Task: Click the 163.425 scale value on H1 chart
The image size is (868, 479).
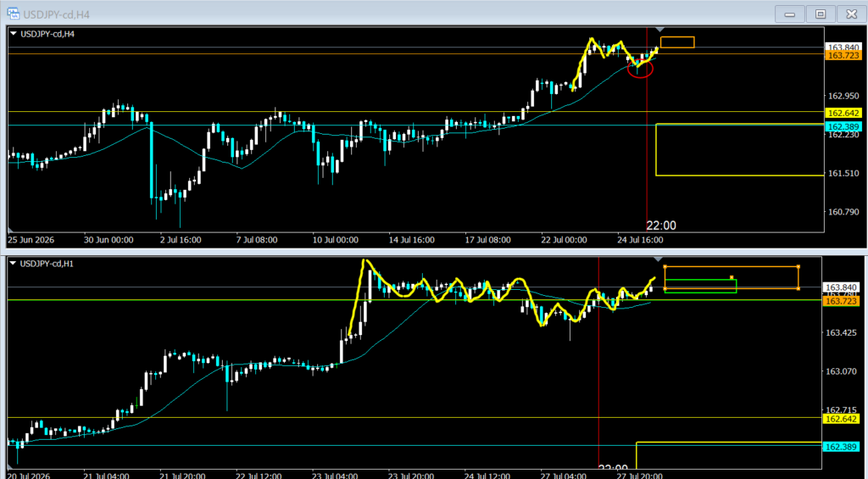Action: [842, 333]
